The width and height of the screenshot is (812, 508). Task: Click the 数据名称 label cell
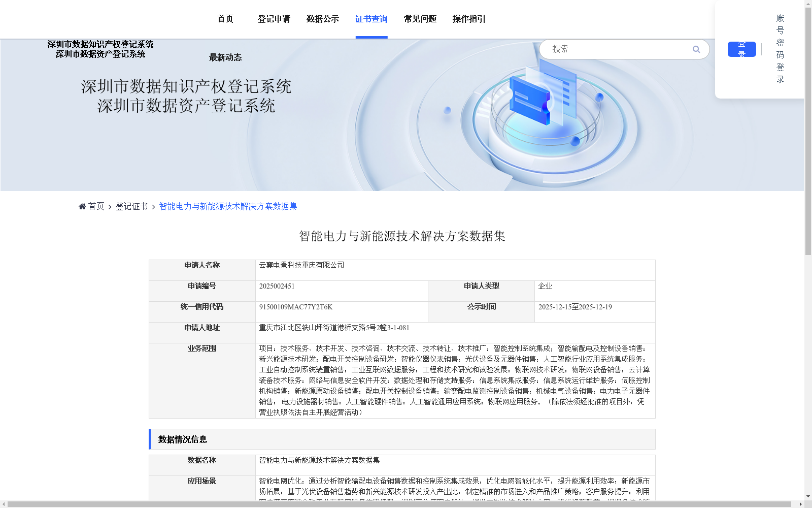(x=202, y=465)
